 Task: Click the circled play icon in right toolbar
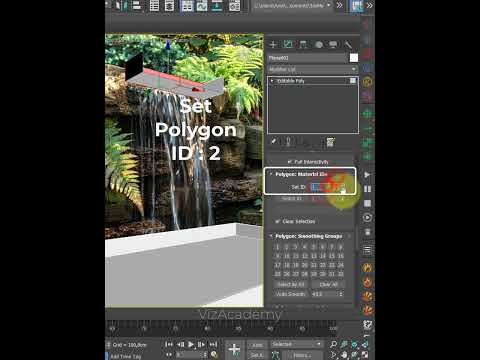point(367,218)
